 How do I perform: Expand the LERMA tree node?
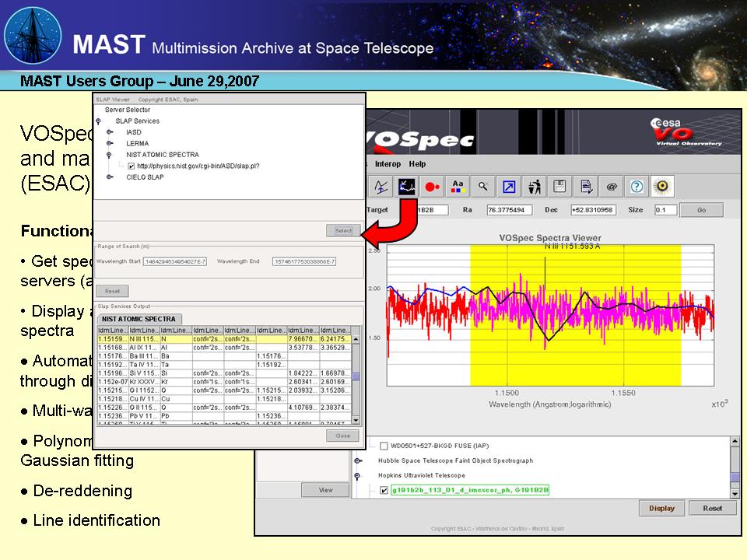point(110,143)
